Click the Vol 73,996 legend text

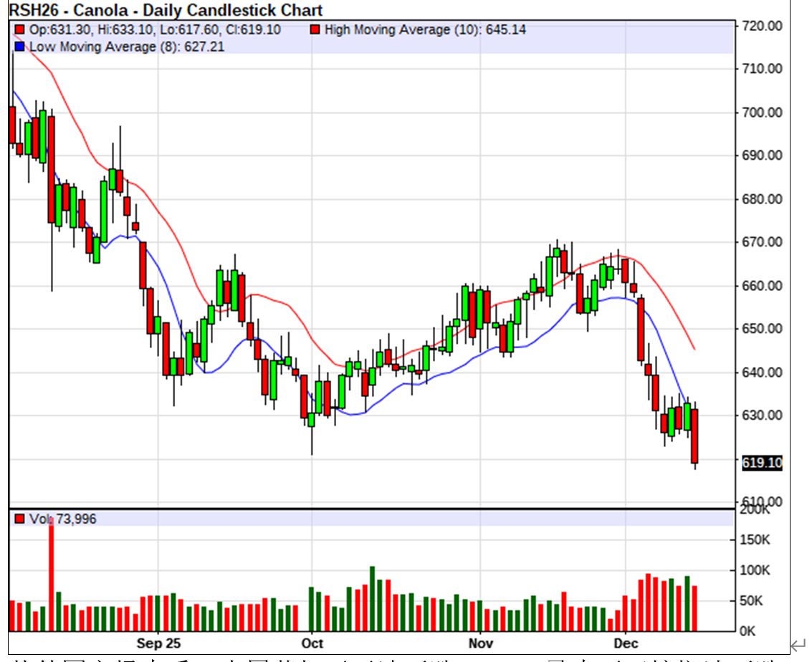point(63,519)
